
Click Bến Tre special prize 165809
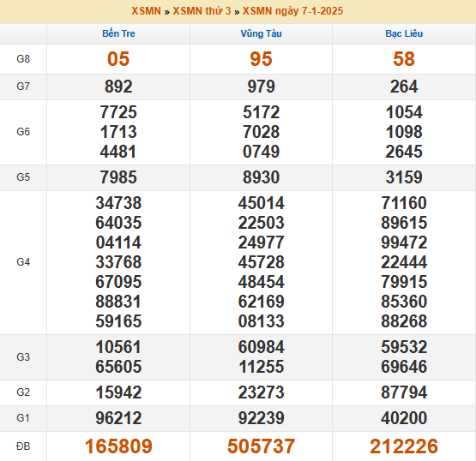click(x=118, y=446)
